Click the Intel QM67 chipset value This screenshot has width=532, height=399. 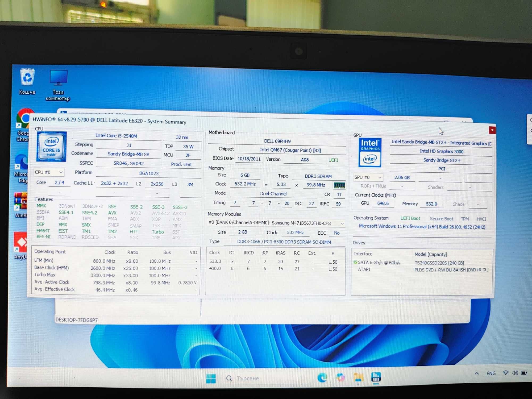[x=290, y=150]
